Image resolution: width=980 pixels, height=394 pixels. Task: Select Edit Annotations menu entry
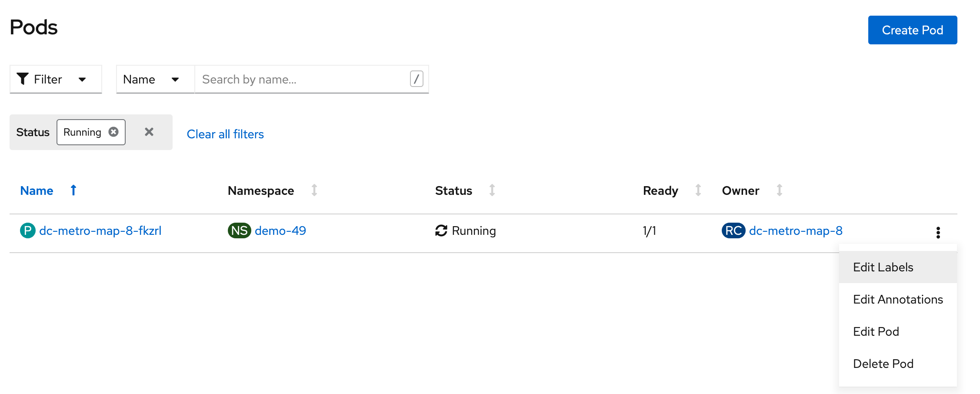coord(898,299)
